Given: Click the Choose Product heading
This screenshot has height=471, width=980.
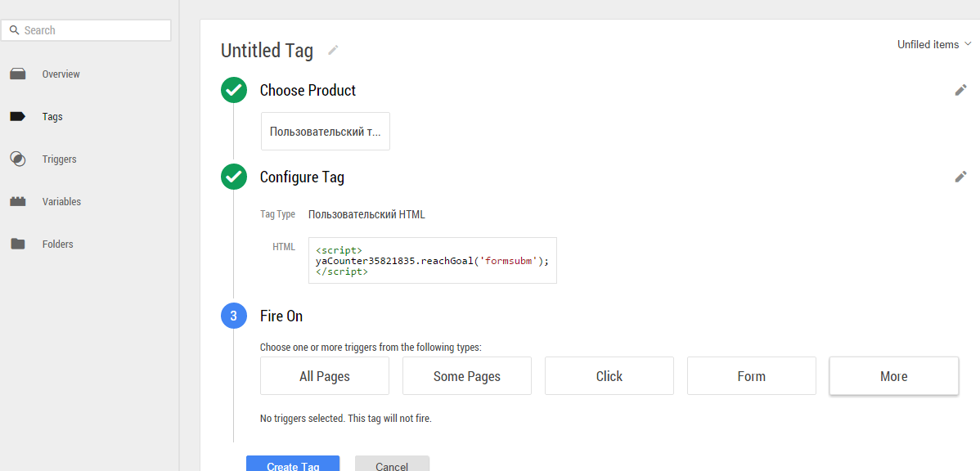Looking at the screenshot, I should coord(308,91).
